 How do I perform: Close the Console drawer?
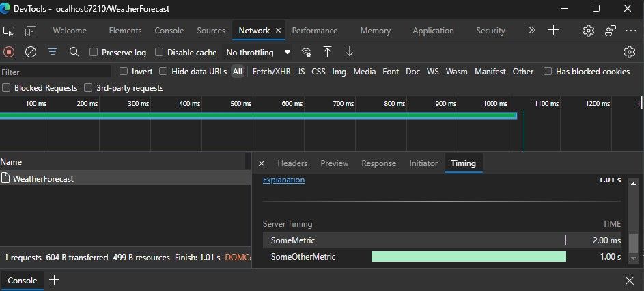pos(629,281)
